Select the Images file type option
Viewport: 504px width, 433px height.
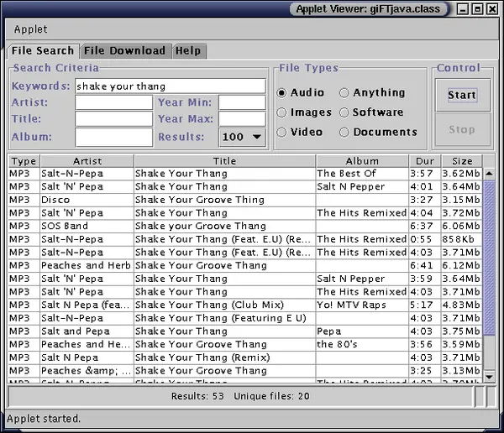[282, 112]
